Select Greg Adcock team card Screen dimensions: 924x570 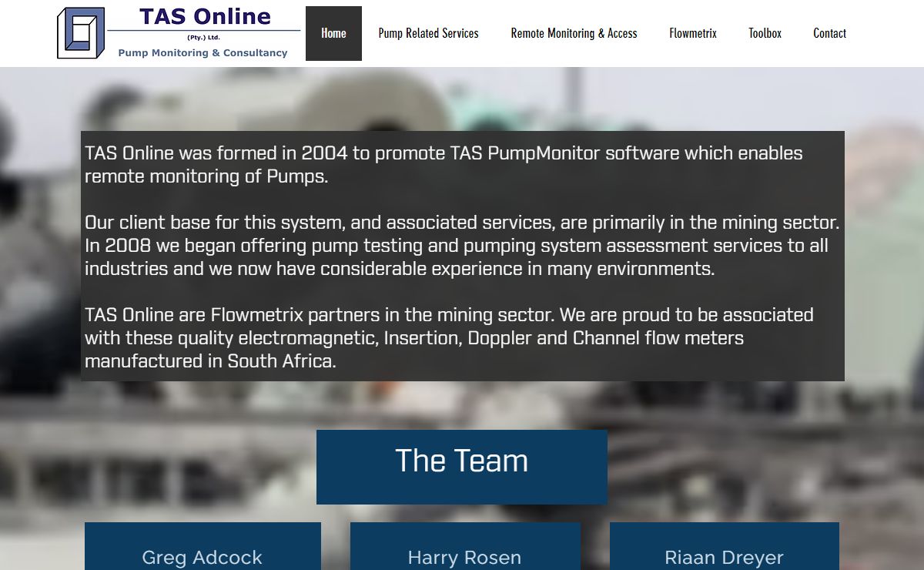pos(203,546)
